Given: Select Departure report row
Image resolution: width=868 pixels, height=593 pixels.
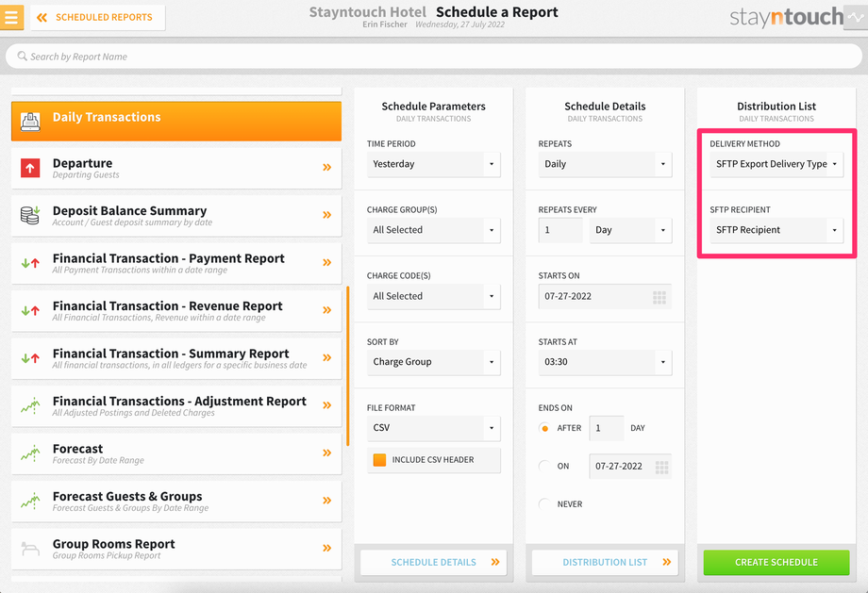Looking at the screenshot, I should point(176,168).
